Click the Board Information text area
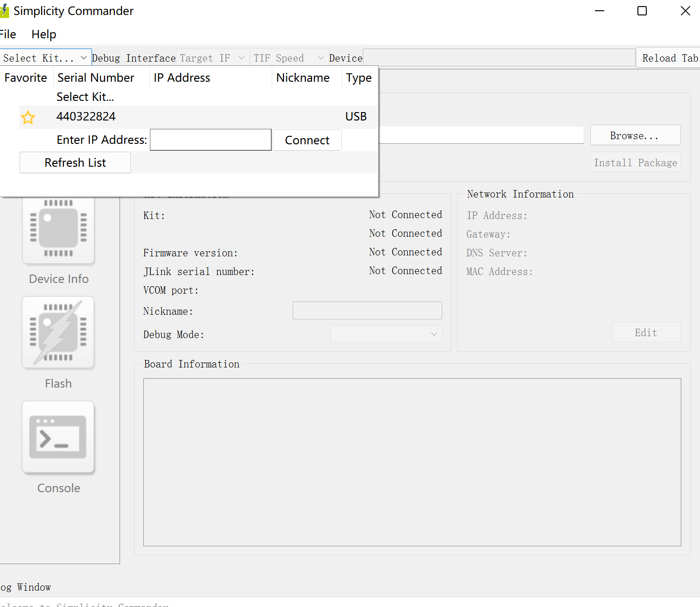This screenshot has height=607, width=700. tap(412, 462)
